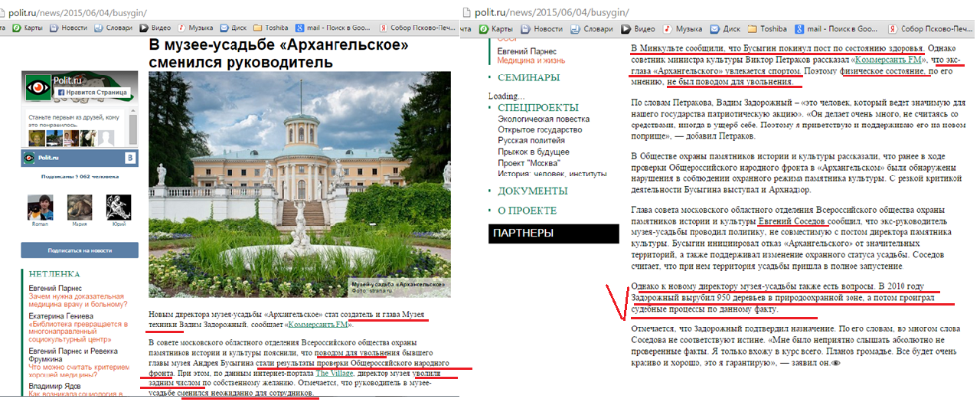Open the СПЕЦПРОЕКТЫ menu section
The height and width of the screenshot is (402, 980).
tap(538, 108)
